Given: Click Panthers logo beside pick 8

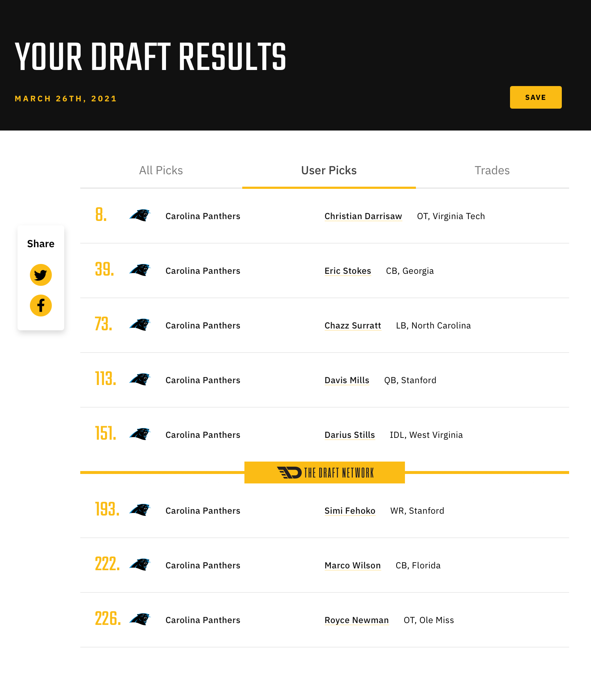Looking at the screenshot, I should point(140,215).
